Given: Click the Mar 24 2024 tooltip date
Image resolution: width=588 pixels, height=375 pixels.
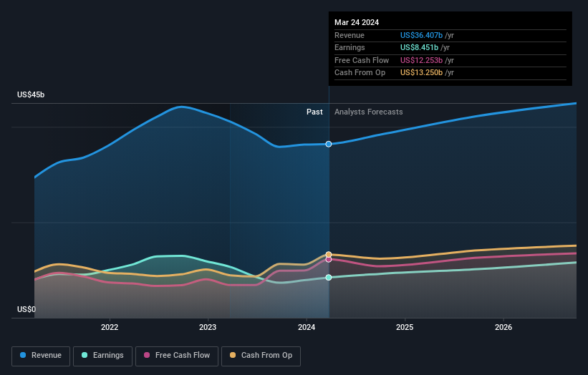Looking at the screenshot, I should [357, 22].
